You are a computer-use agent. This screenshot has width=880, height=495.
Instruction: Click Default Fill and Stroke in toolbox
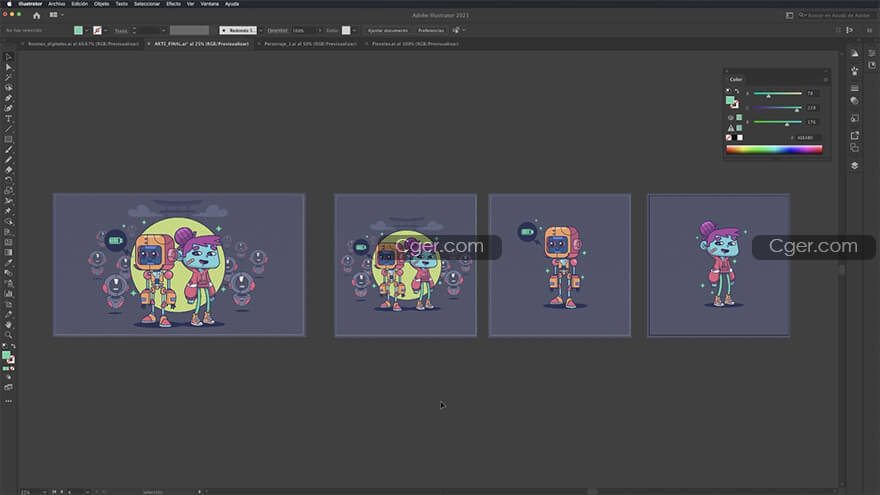tap(4, 347)
